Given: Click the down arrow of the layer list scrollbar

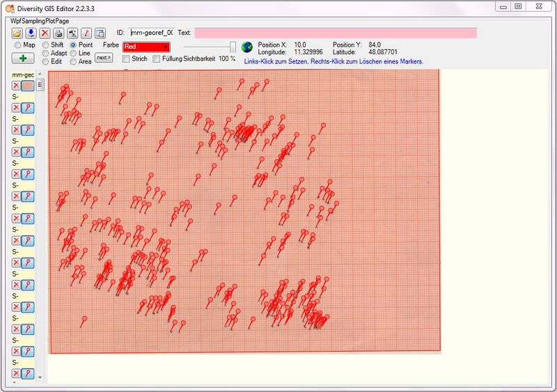Looking at the screenshot, I should (40, 377).
